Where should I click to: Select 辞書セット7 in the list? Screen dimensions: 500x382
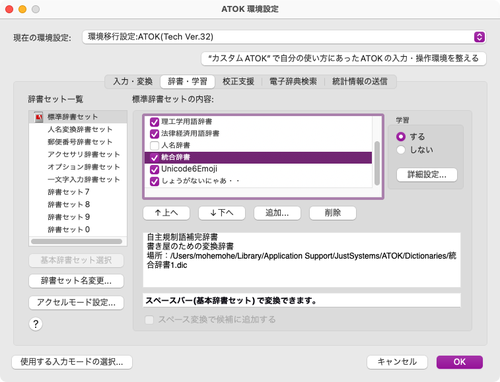[x=78, y=192]
